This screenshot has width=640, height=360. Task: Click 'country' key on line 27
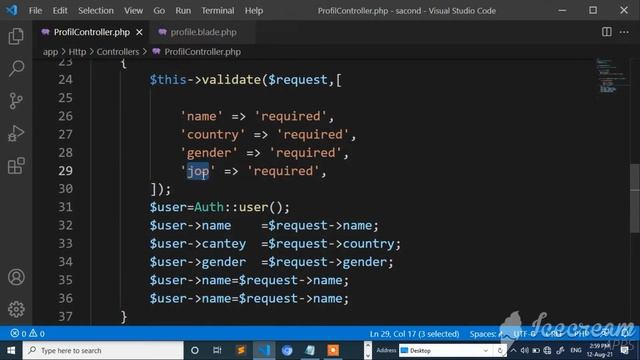point(213,135)
